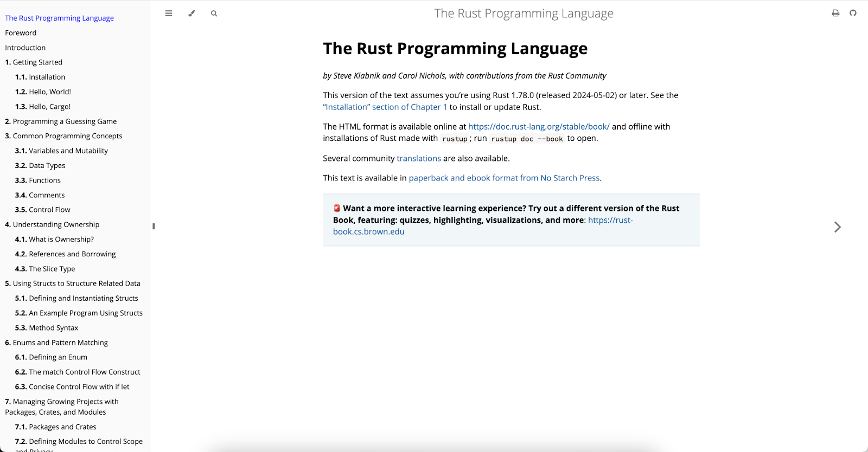Open section 4.2 References and Borrowing
The image size is (868, 452).
tap(66, 254)
